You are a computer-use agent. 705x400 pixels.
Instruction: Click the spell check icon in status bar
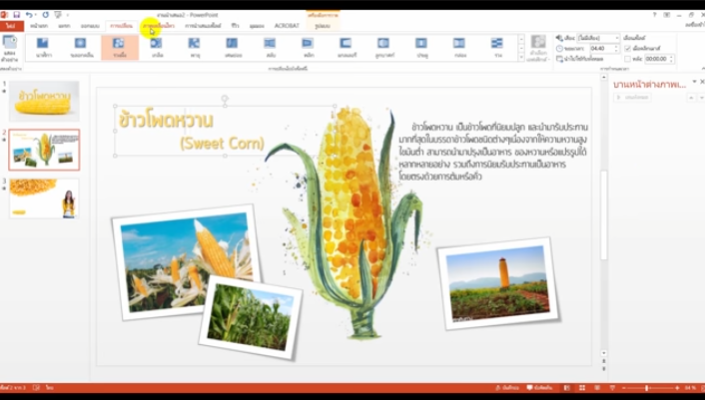coord(36,387)
